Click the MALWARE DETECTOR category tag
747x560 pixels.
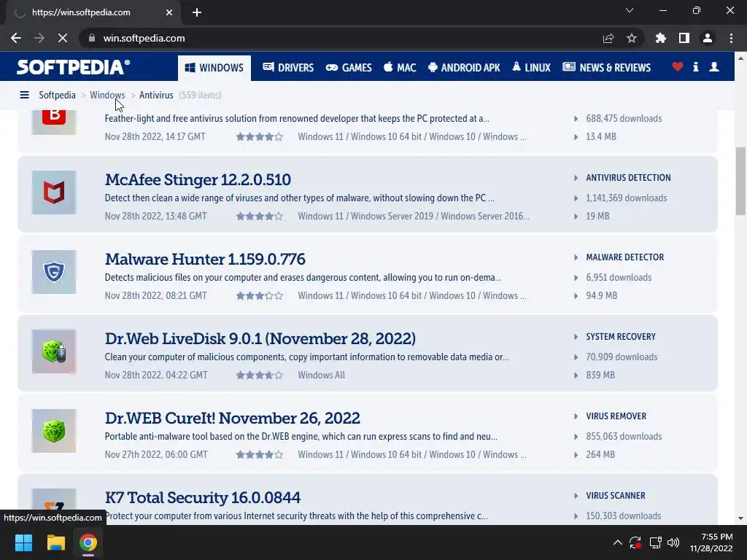coord(624,257)
